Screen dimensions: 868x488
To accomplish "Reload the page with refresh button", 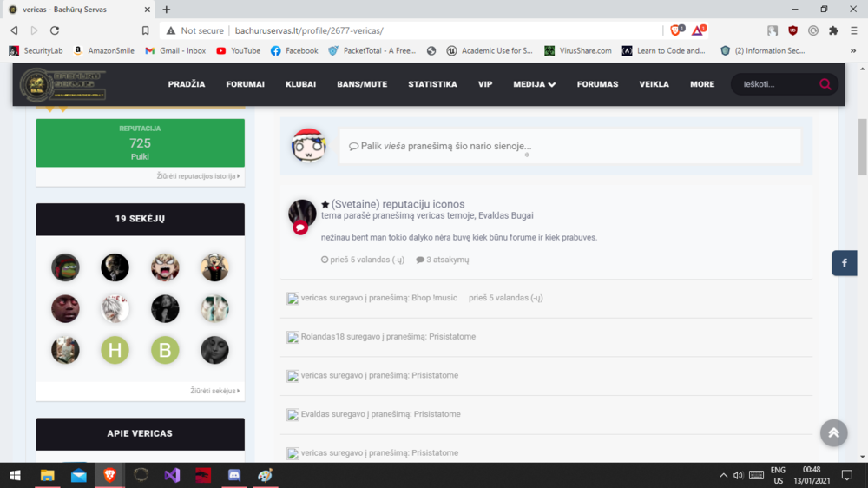I will click(55, 30).
